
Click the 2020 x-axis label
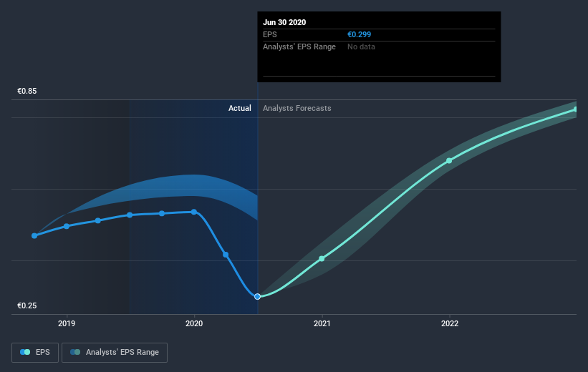[194, 323]
